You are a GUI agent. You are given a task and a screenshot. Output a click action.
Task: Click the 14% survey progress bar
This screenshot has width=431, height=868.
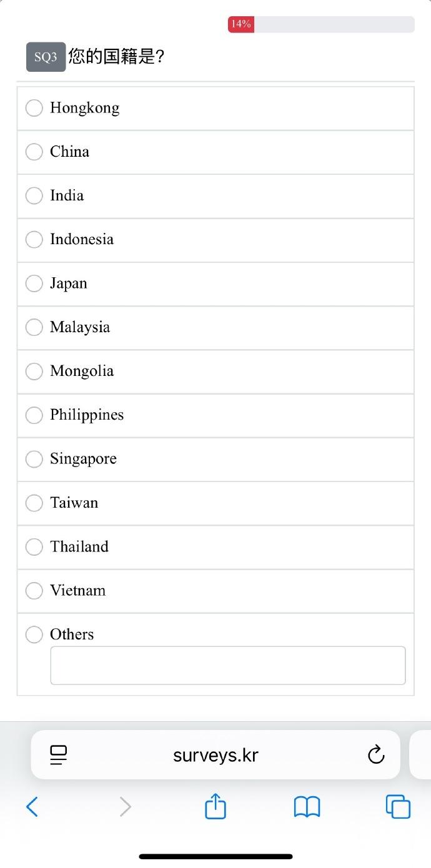point(321,24)
